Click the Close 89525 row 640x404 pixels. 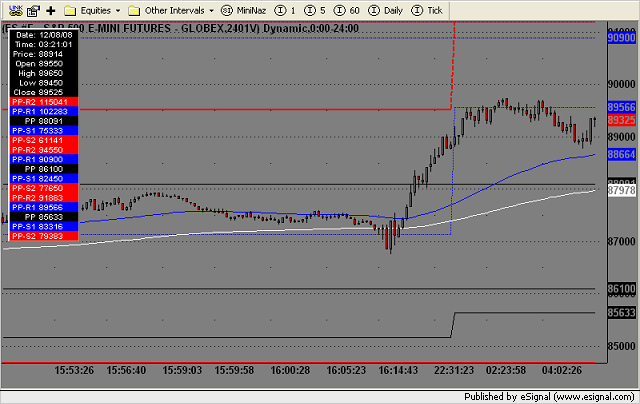coord(44,93)
